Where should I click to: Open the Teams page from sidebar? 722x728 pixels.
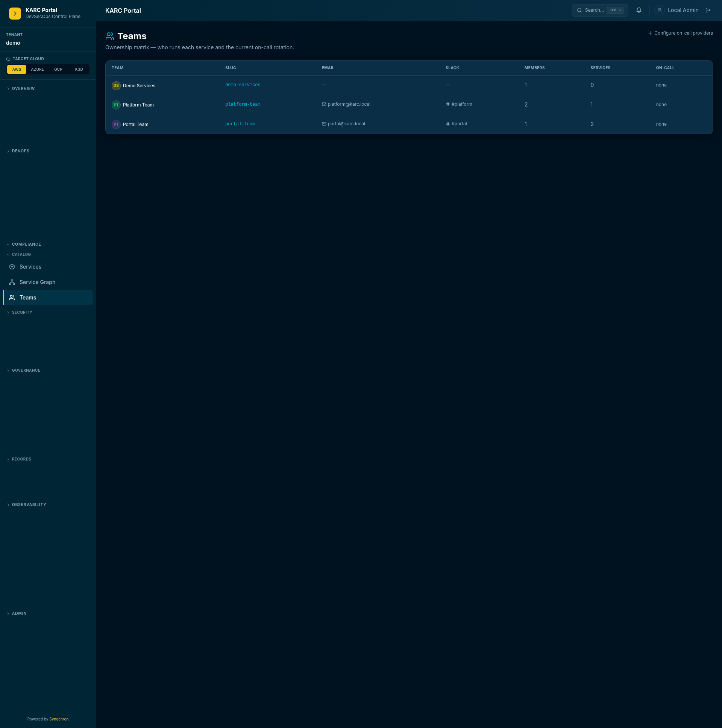tap(48, 298)
